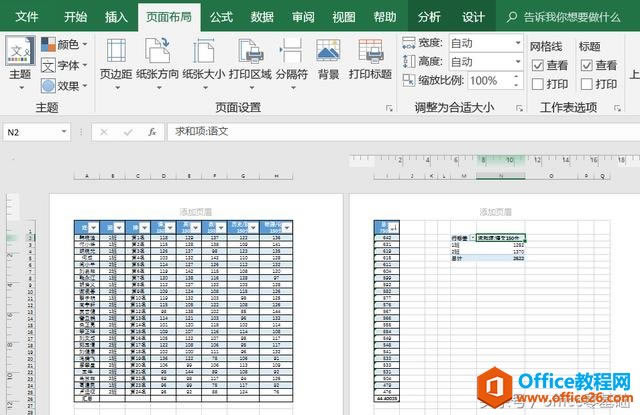Viewport: 640px width, 415px height.
Task: Enable 网格线 打印 gridlines print checkbox
Action: (538, 84)
